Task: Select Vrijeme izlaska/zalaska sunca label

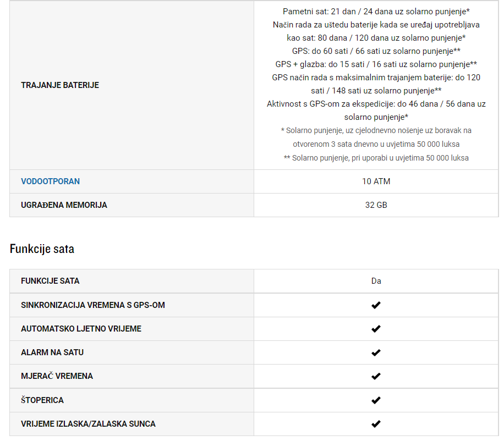Action: tap(88, 424)
